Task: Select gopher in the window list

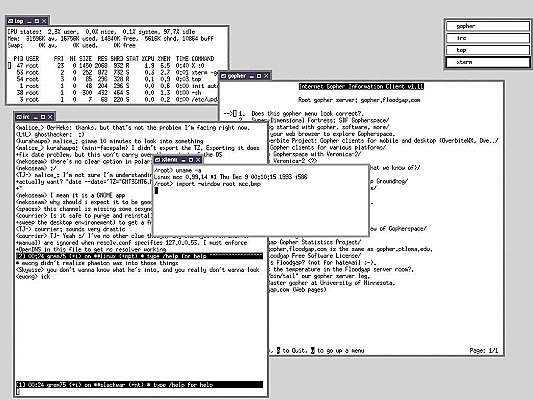Action: click(488, 26)
